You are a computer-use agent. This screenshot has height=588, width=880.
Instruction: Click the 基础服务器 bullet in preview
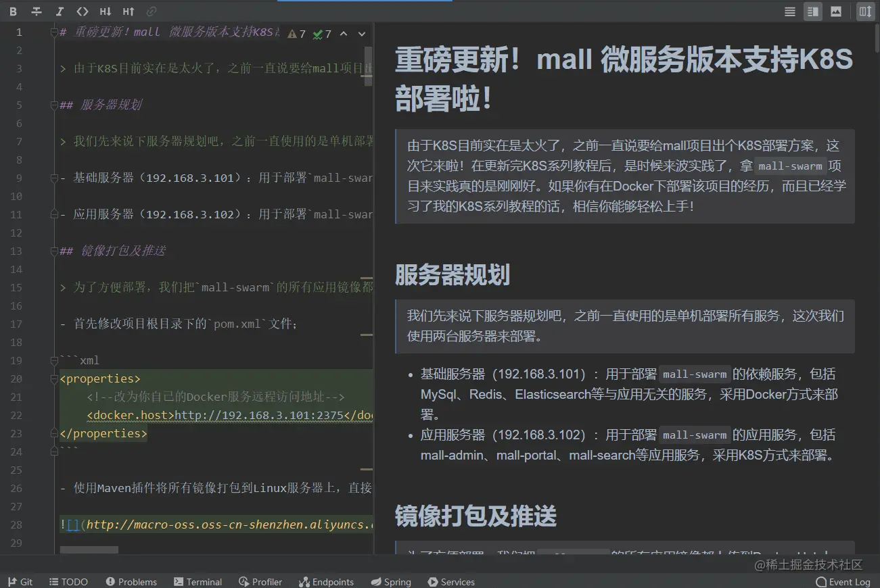tap(629, 394)
